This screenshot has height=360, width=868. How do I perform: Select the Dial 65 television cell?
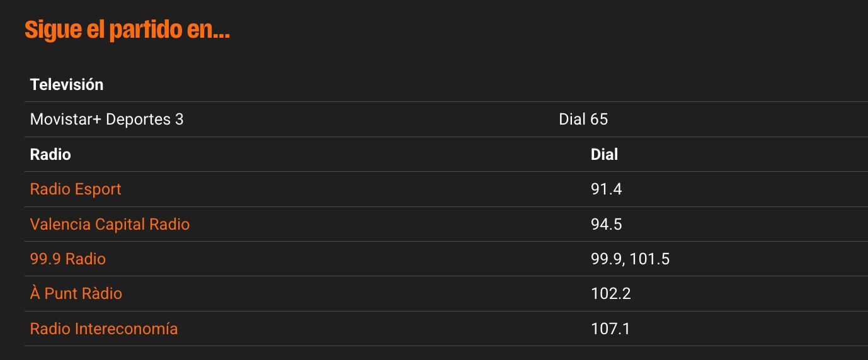[x=583, y=120]
